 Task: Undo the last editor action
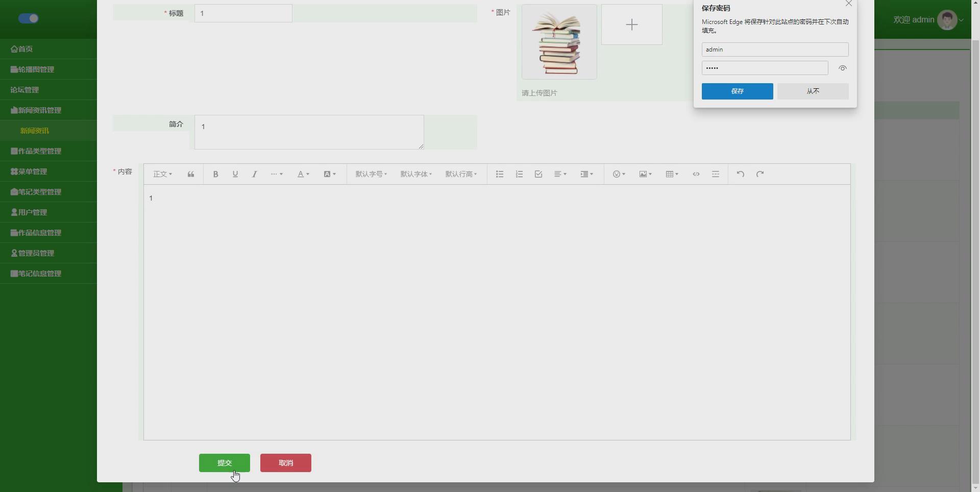(x=741, y=174)
